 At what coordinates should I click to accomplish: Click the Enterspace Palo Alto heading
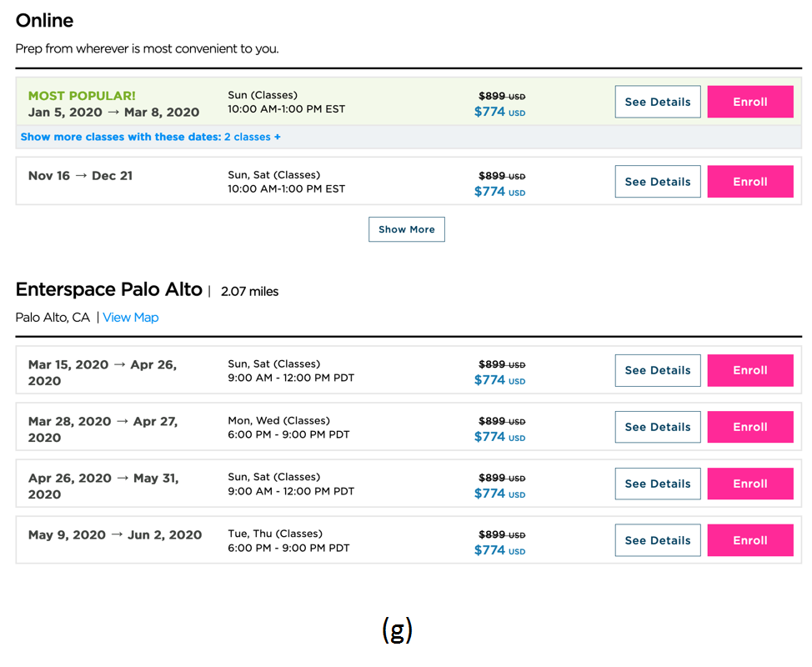108,290
